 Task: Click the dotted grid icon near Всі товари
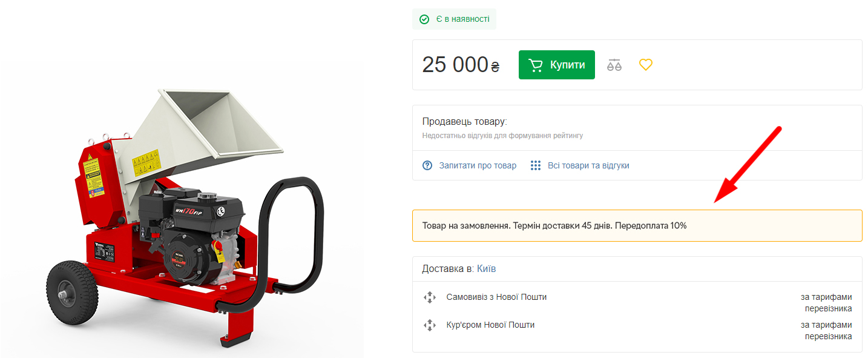pos(536,165)
